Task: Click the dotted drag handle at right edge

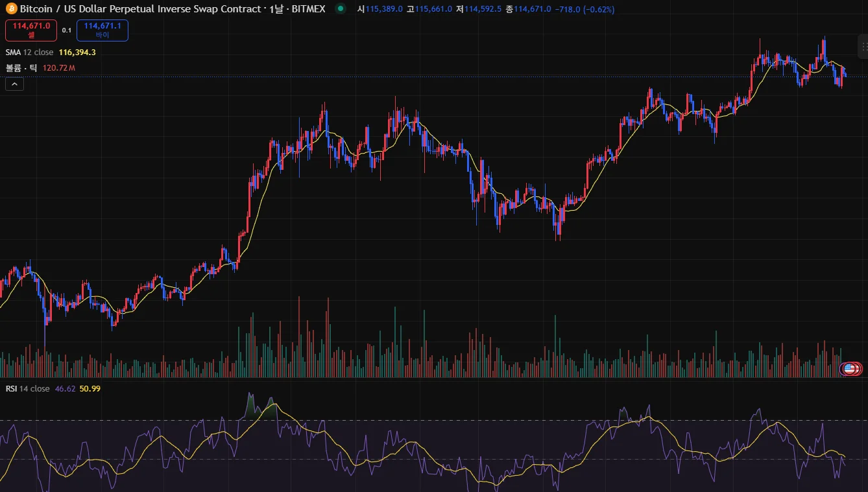Action: 864,47
